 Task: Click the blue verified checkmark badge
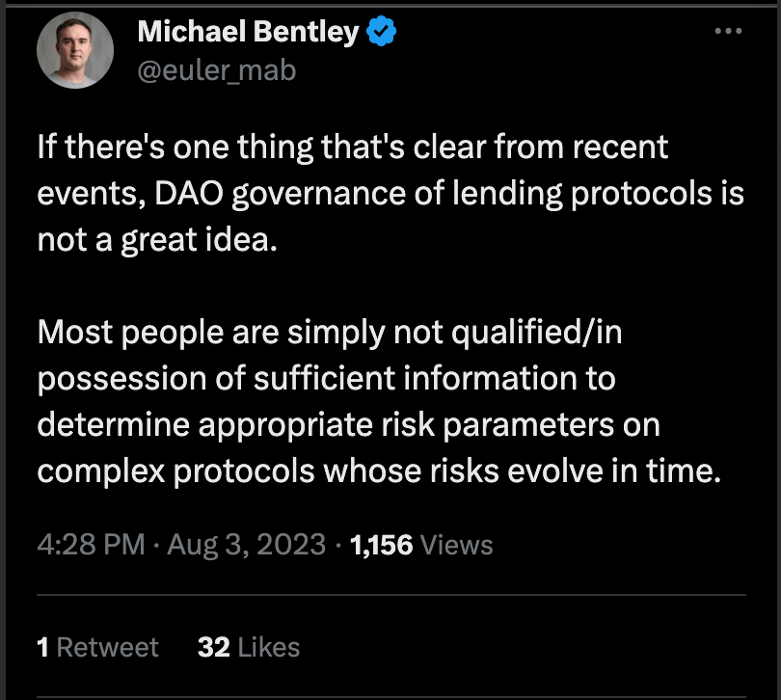[381, 31]
